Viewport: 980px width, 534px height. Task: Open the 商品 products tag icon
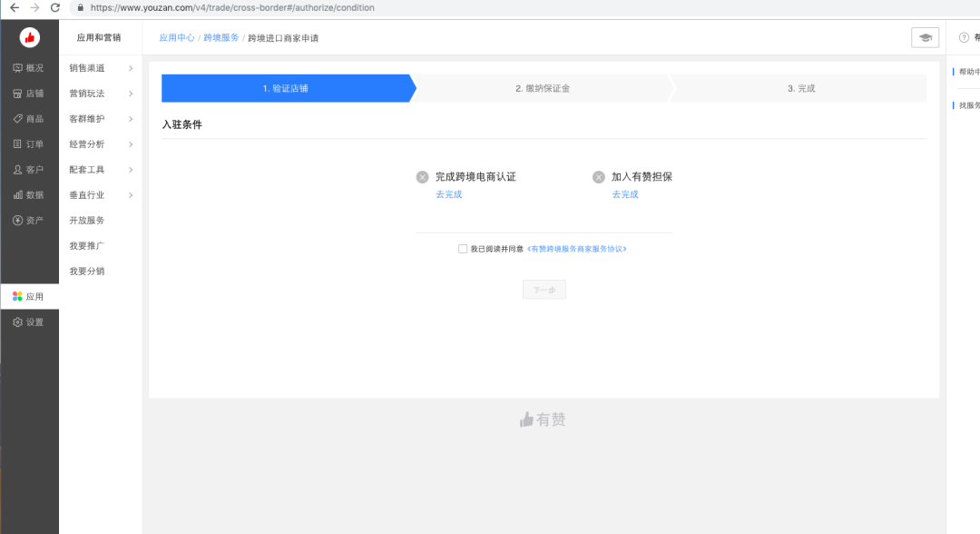click(x=18, y=119)
